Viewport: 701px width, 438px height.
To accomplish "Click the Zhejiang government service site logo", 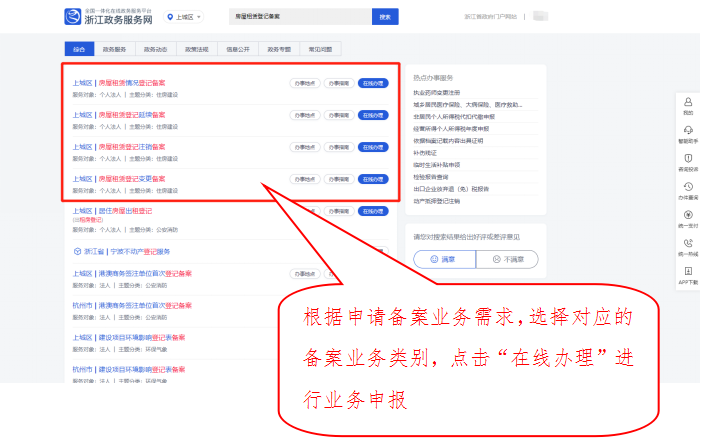I will coord(108,17).
